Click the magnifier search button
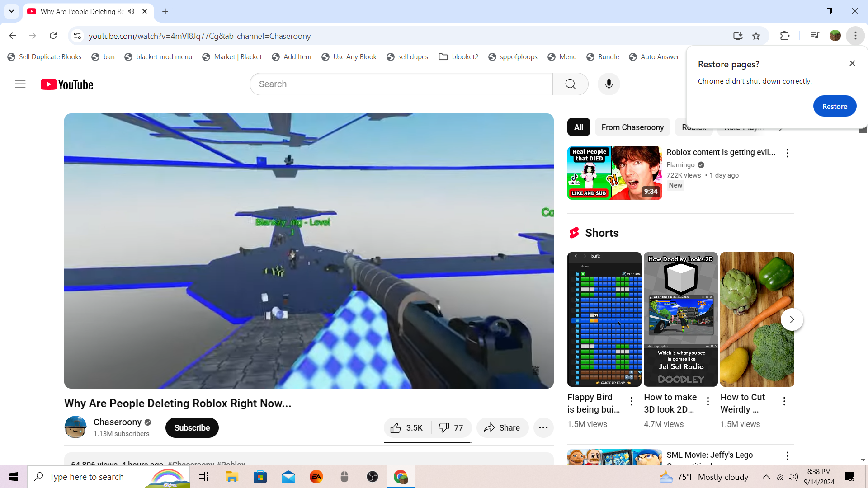 (570, 84)
